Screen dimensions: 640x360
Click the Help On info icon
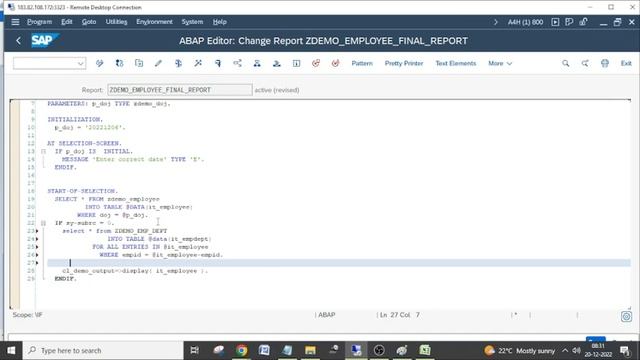(x=296, y=63)
